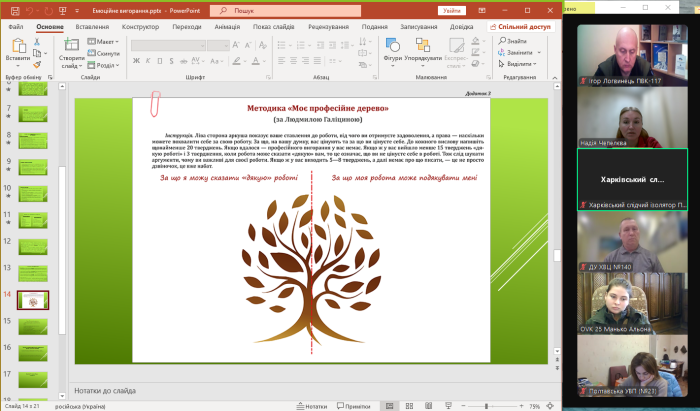This screenshot has height=411, width=700.
Task: Click fit slide to window icon
Action: point(553,406)
